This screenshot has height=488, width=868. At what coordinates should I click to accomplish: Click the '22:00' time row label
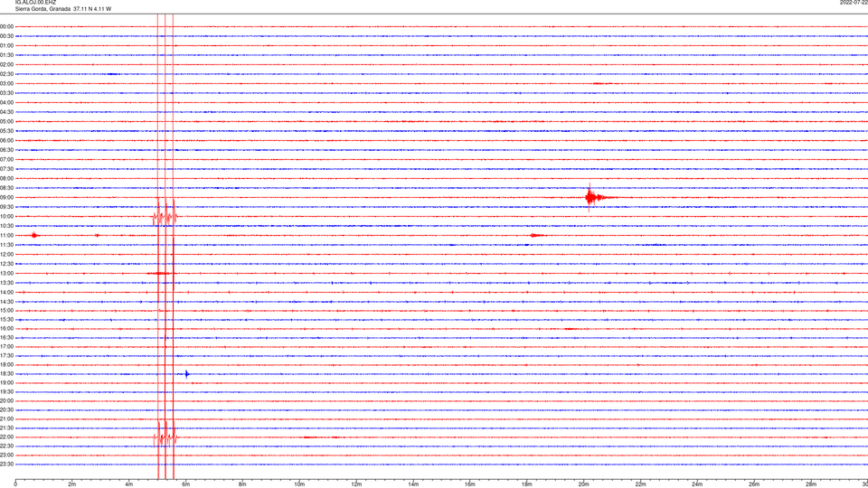6,437
